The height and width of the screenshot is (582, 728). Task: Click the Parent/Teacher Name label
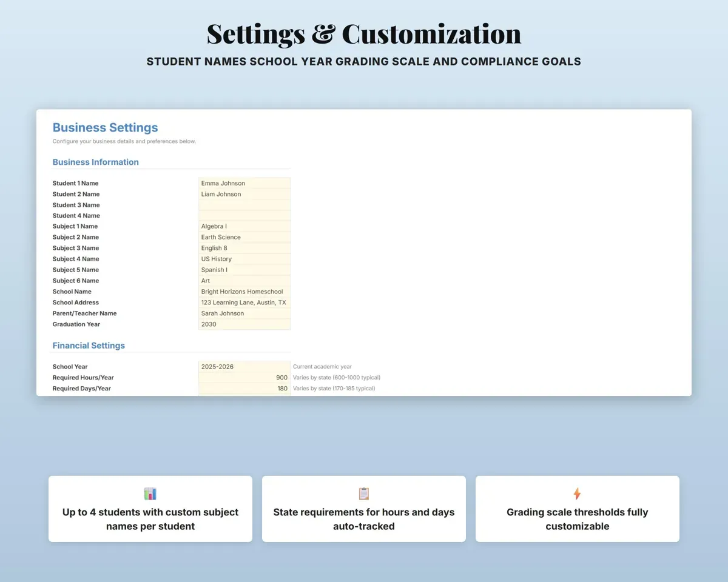pyautogui.click(x=84, y=314)
